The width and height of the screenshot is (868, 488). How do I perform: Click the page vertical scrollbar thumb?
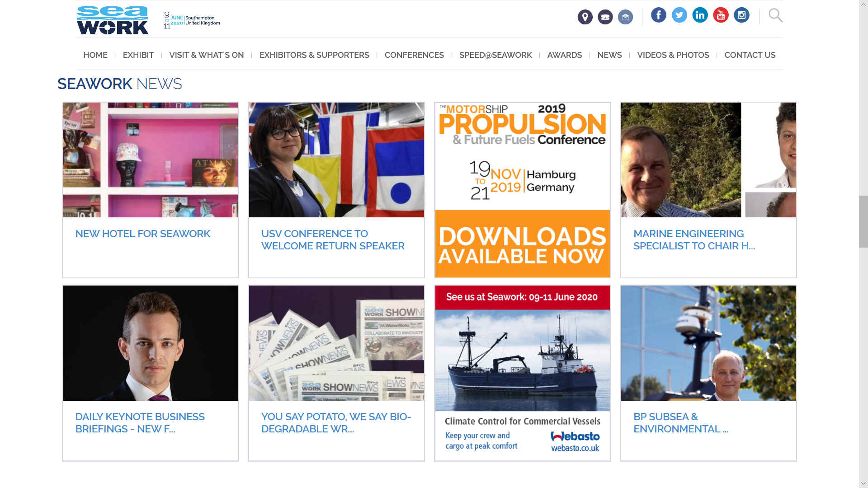[863, 221]
